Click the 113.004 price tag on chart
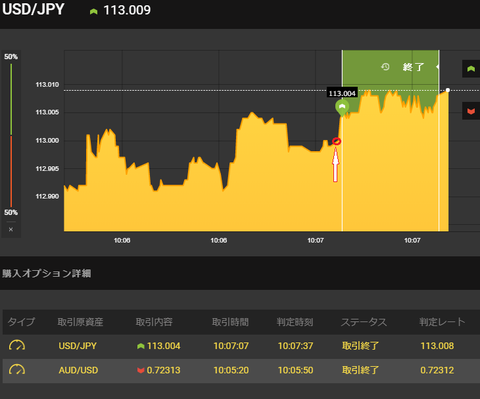Screen dimensions: 480x399 click(342, 93)
